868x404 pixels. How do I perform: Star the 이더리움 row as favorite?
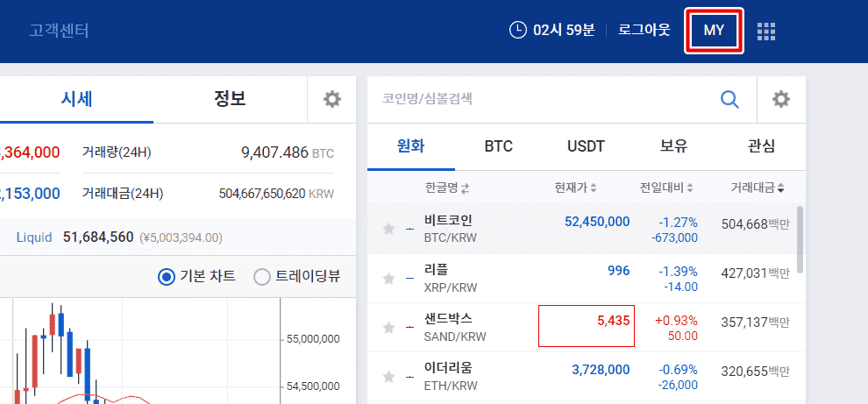(388, 377)
